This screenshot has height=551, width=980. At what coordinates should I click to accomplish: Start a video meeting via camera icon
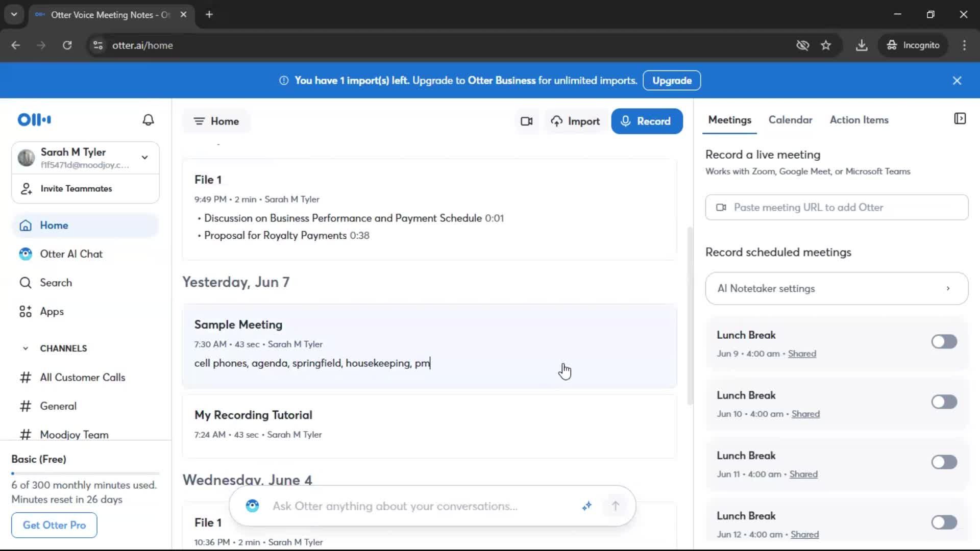526,121
